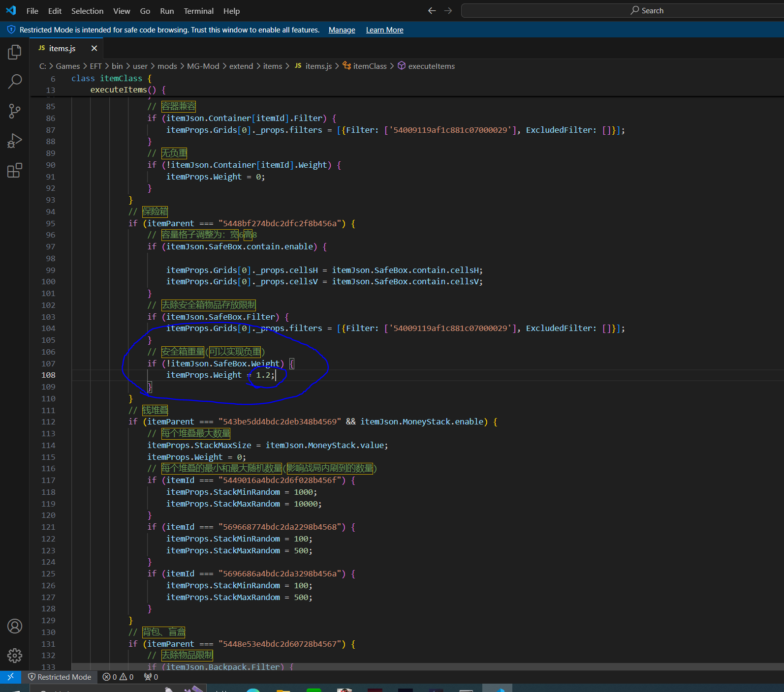
Task: Click the comment '保险箱' on line 94
Action: tap(155, 212)
